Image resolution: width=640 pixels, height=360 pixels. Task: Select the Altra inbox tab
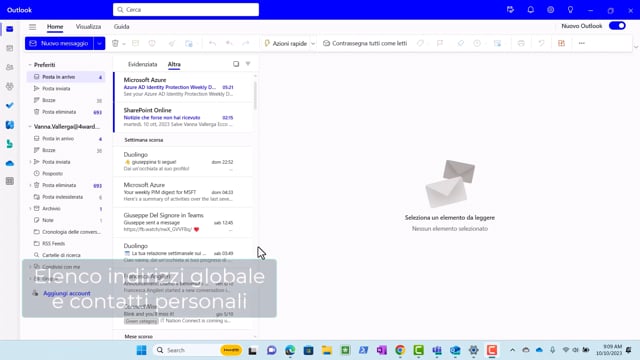[174, 64]
